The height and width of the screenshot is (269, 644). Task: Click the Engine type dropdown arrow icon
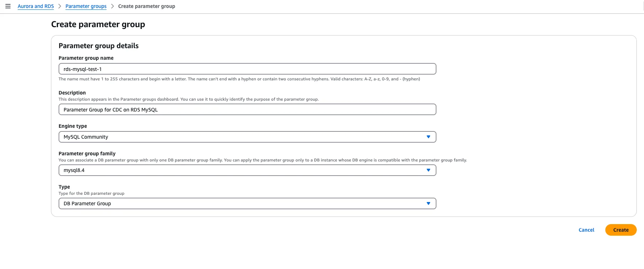tap(428, 137)
